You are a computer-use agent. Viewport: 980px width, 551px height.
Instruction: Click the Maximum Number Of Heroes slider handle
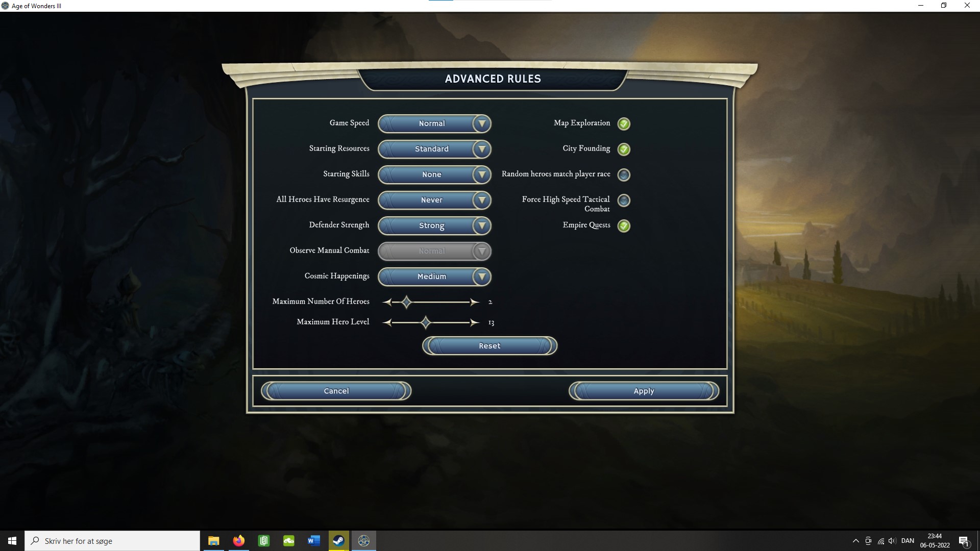tap(406, 302)
